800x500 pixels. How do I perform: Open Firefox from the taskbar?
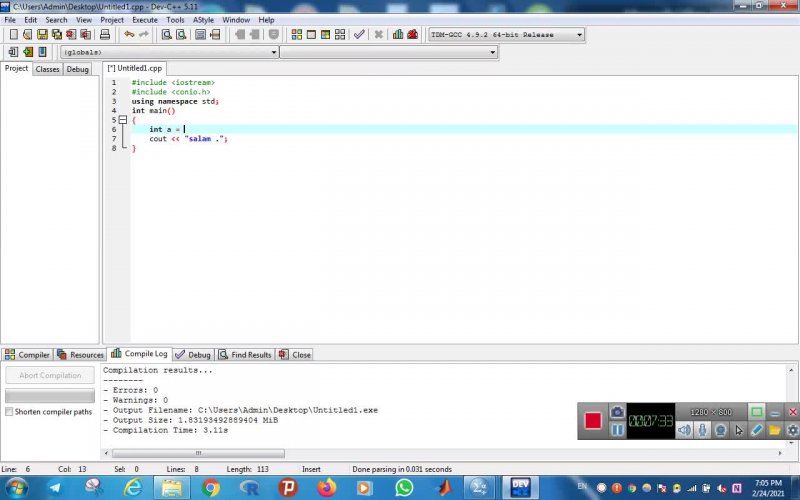(327, 488)
